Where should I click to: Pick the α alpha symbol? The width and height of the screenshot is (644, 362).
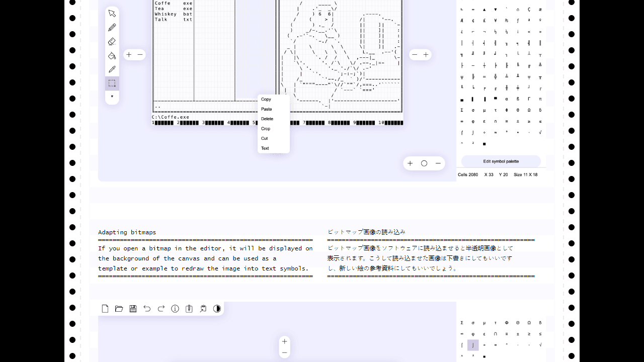pyautogui.click(x=507, y=99)
